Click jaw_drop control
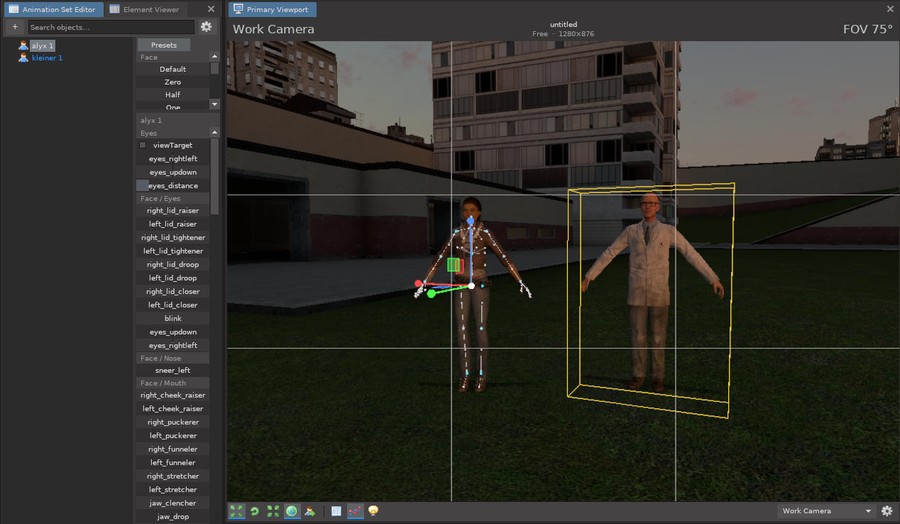 coord(173,517)
